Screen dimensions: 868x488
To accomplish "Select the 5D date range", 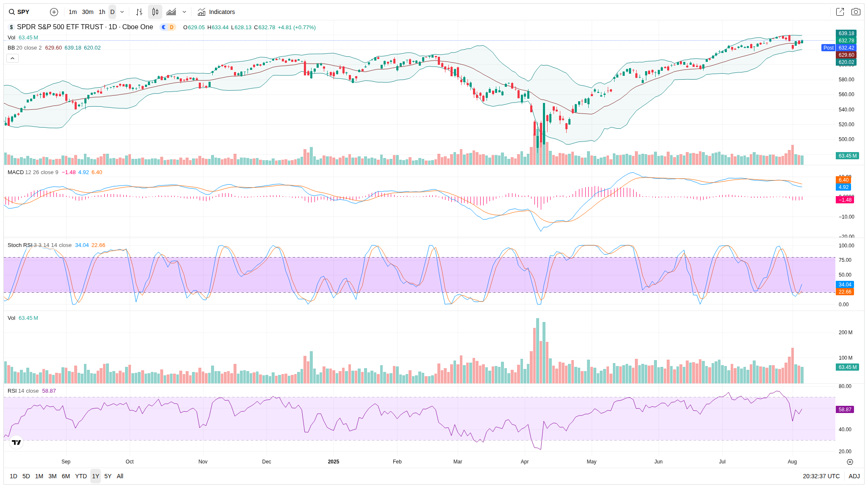I will pyautogui.click(x=26, y=476).
